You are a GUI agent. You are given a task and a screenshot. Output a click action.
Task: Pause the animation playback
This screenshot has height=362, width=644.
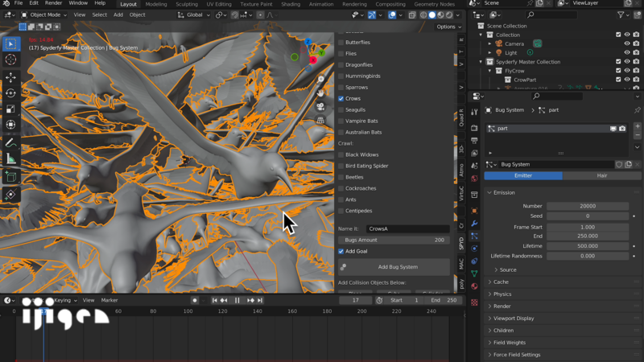click(x=237, y=300)
